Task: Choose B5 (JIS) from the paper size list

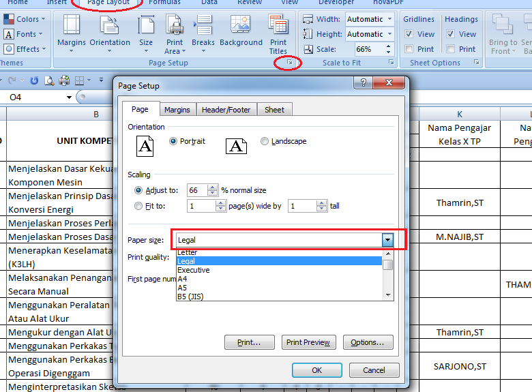Action: point(279,297)
